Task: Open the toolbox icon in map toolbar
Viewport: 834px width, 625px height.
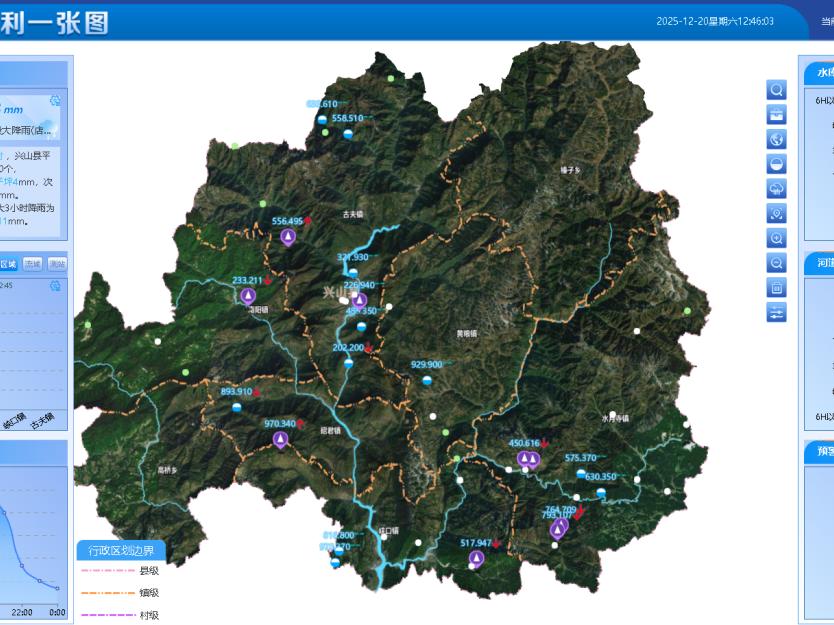Action: click(x=776, y=115)
